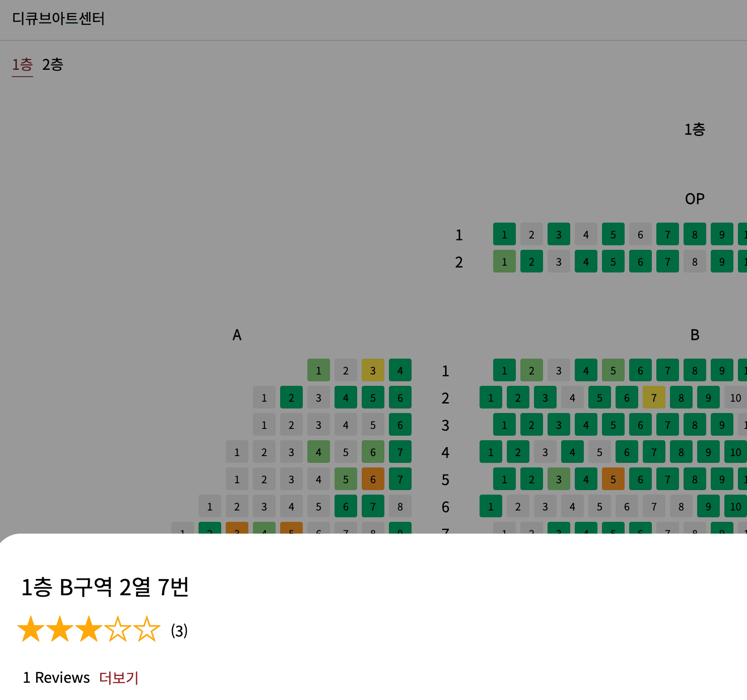Pick seat 5 in B section row 1
The height and width of the screenshot is (700, 747).
click(613, 370)
